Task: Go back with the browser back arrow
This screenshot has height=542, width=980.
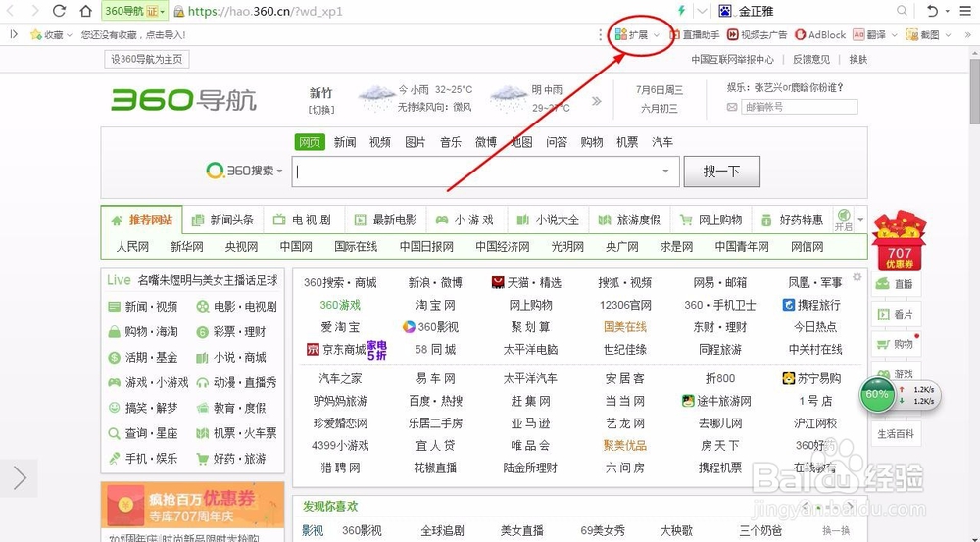Action: tap(11, 11)
